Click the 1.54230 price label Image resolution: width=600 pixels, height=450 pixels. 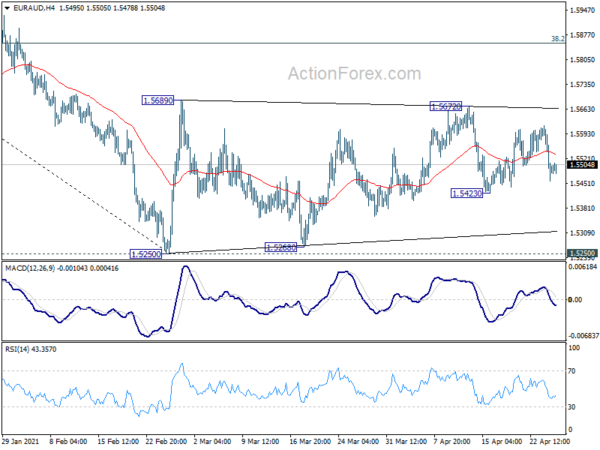467,193
